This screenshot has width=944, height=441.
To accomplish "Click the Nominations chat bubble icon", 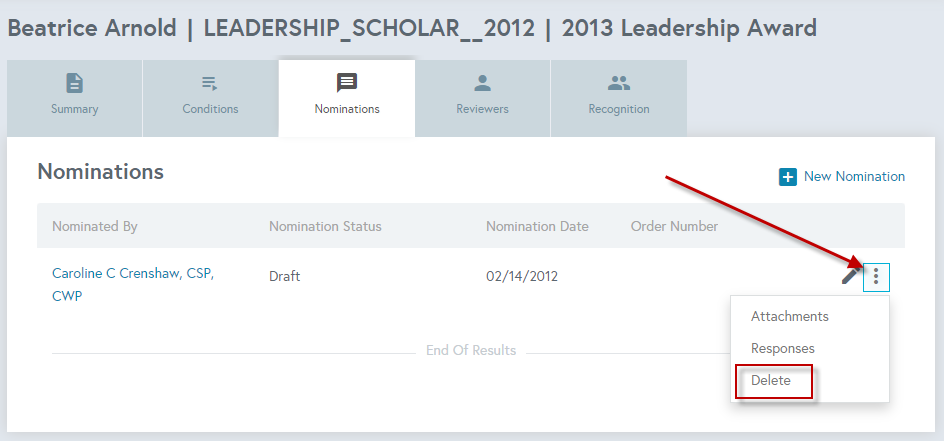I will point(347,83).
